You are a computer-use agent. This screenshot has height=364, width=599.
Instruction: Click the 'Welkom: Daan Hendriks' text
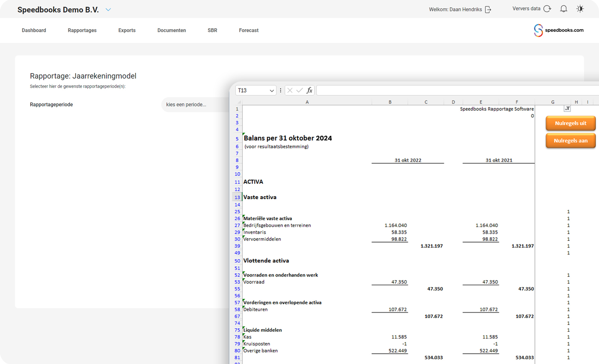point(455,9)
